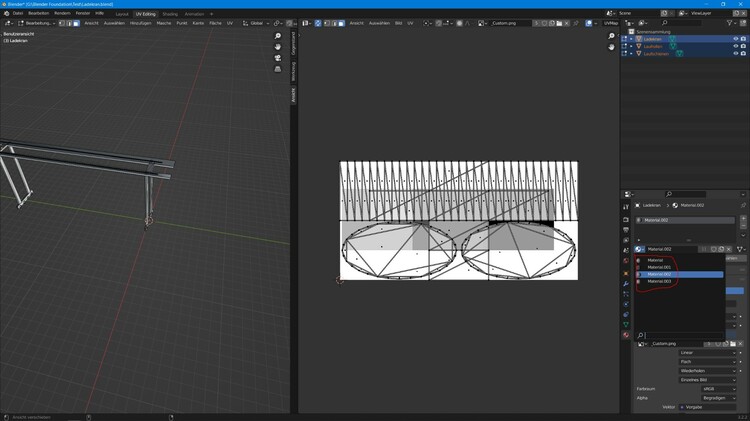Click the pan hand icon in UV editor

612,47
